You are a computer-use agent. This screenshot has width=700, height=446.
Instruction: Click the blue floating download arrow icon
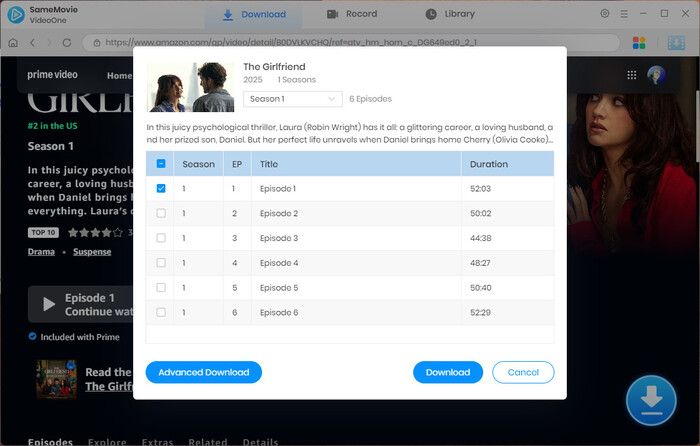click(651, 399)
